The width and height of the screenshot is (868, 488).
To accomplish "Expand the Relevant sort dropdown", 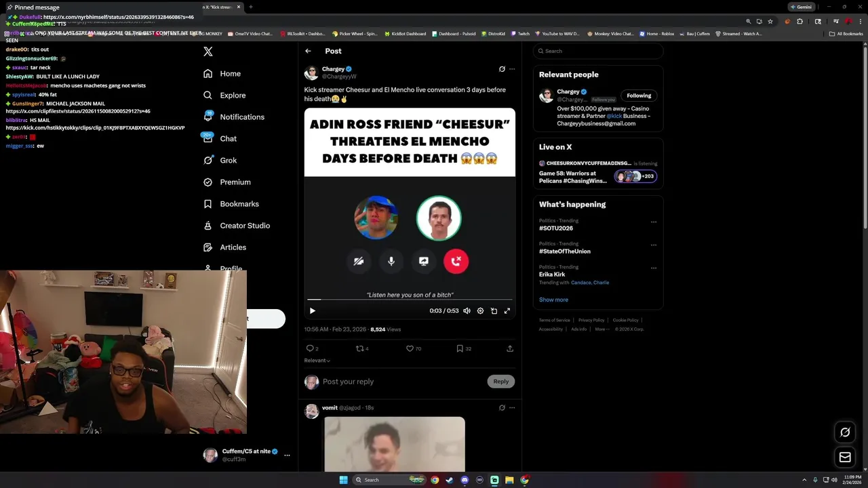I will 317,361.
